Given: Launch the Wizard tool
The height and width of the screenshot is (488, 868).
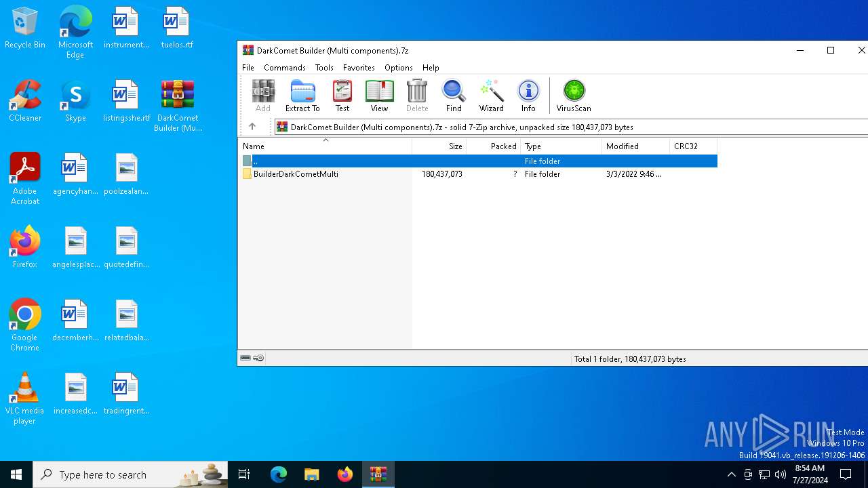Looking at the screenshot, I should [x=491, y=96].
